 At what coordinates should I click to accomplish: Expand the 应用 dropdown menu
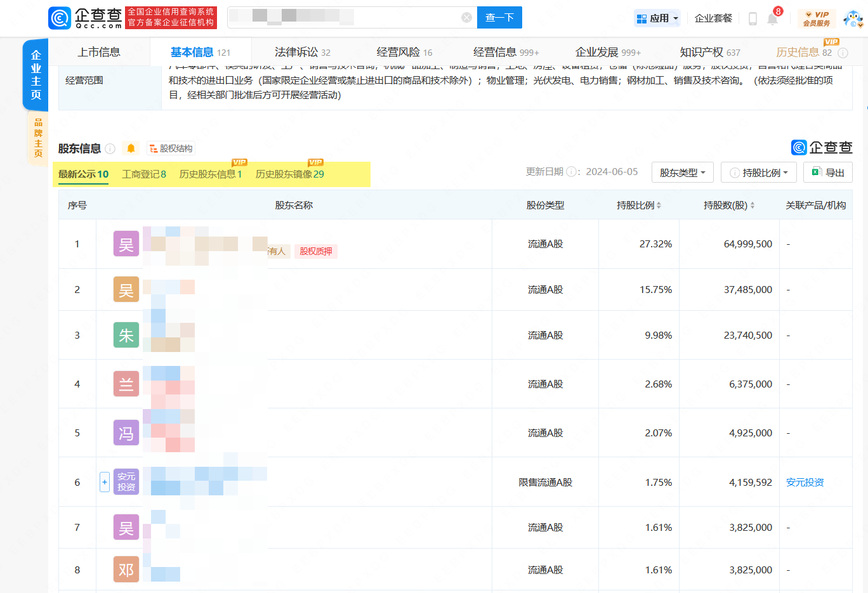pyautogui.click(x=657, y=18)
